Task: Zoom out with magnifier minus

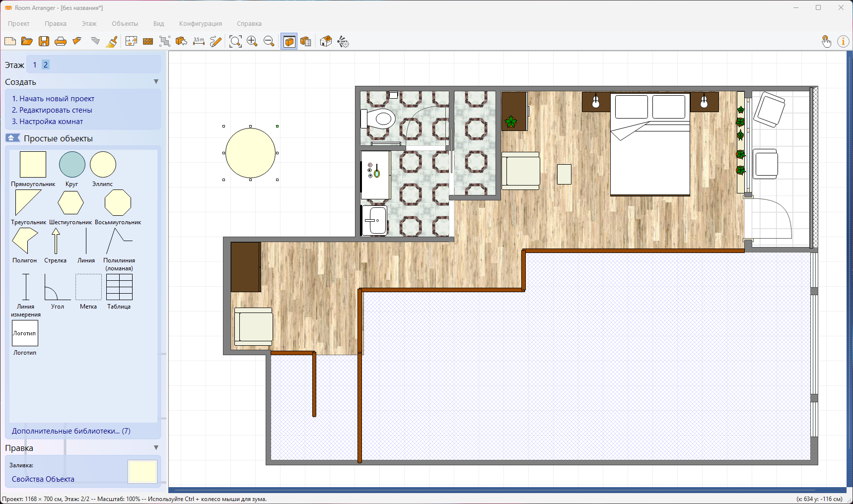Action: (x=269, y=42)
